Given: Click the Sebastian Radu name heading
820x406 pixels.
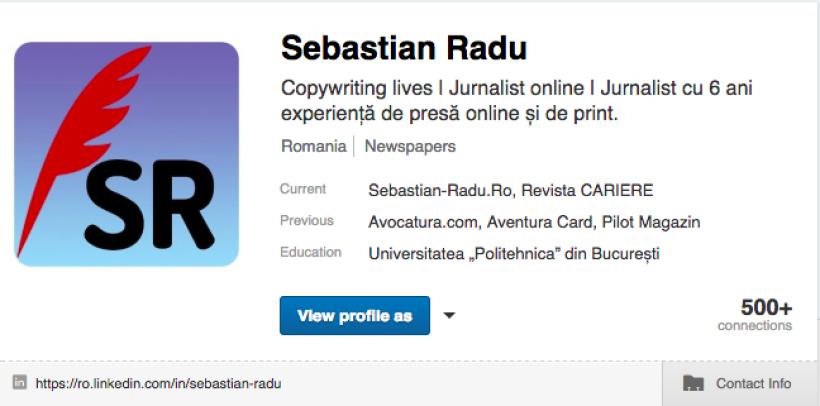Looking at the screenshot, I should click(403, 48).
